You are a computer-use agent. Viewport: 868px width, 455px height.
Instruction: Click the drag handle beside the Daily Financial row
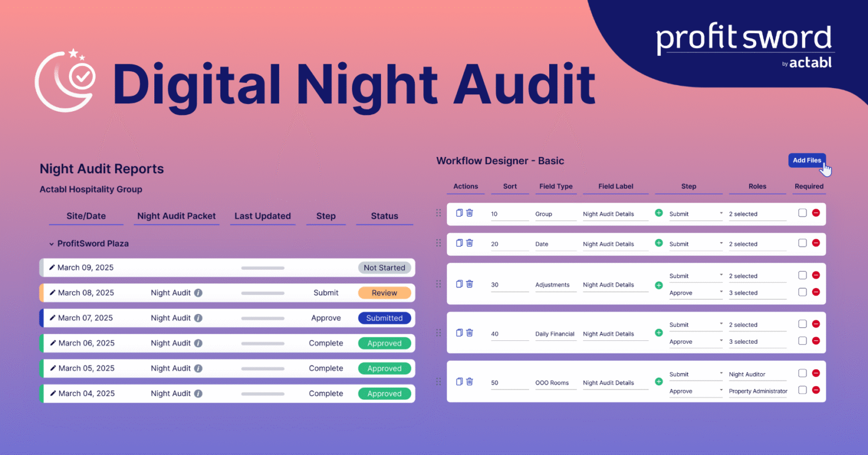439,333
